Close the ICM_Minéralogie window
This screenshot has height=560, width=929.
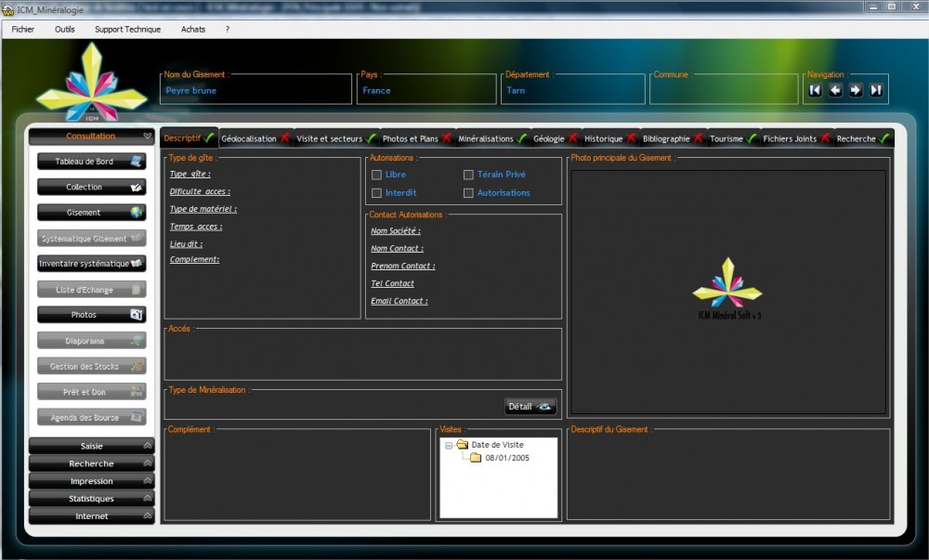(x=915, y=7)
